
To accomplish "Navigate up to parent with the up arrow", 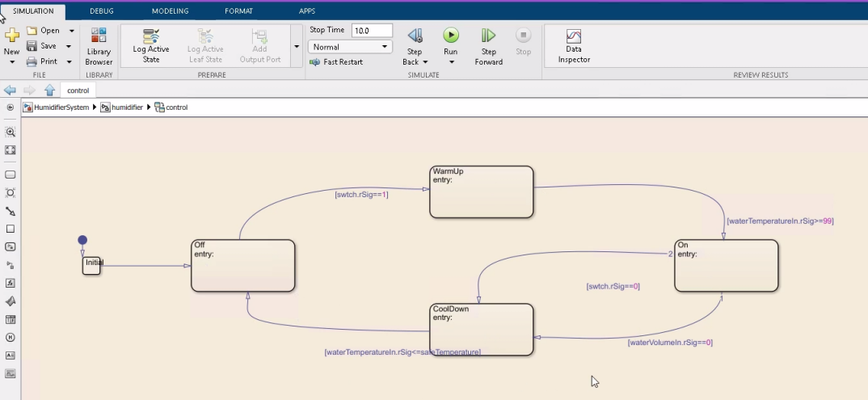I will tap(49, 91).
